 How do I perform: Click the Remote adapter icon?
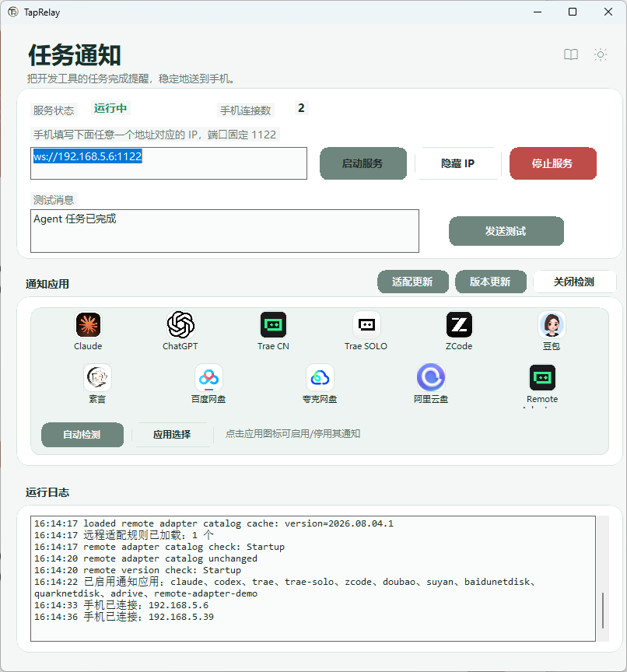[542, 377]
